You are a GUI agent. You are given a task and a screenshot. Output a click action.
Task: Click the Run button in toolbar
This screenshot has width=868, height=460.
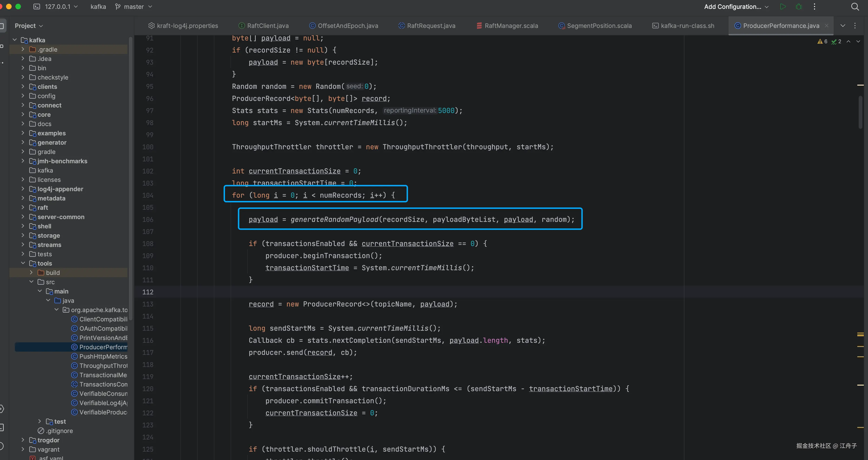tap(783, 7)
